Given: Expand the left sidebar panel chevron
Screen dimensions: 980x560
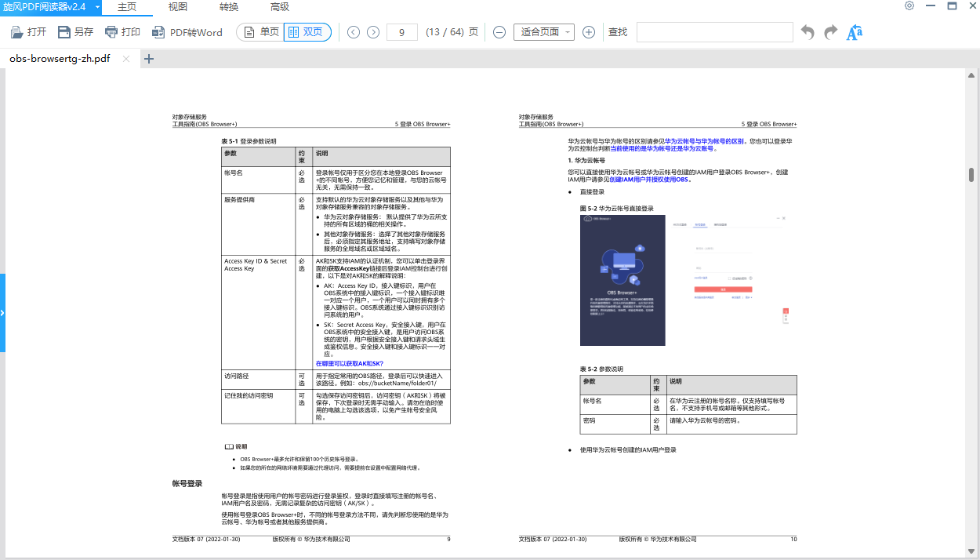Looking at the screenshot, I should pyautogui.click(x=4, y=312).
